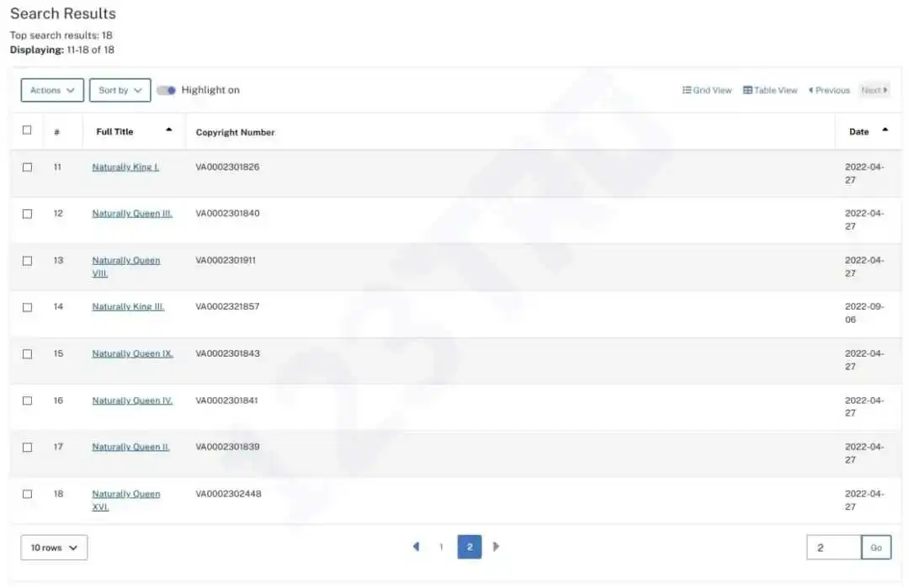Go to Previous results page
909x588 pixels.
pos(829,90)
